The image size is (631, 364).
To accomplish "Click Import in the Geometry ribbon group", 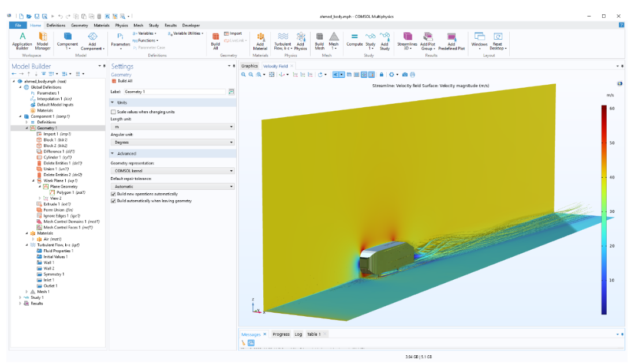I will coord(233,33).
